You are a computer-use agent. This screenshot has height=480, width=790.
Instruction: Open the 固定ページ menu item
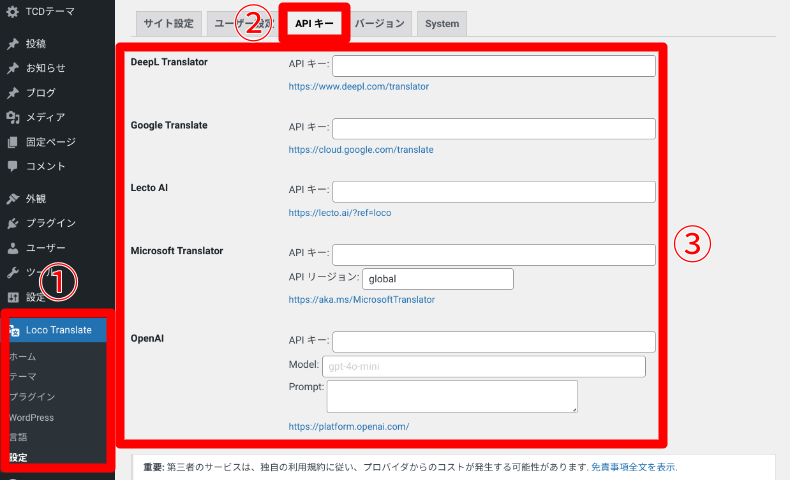[51, 142]
